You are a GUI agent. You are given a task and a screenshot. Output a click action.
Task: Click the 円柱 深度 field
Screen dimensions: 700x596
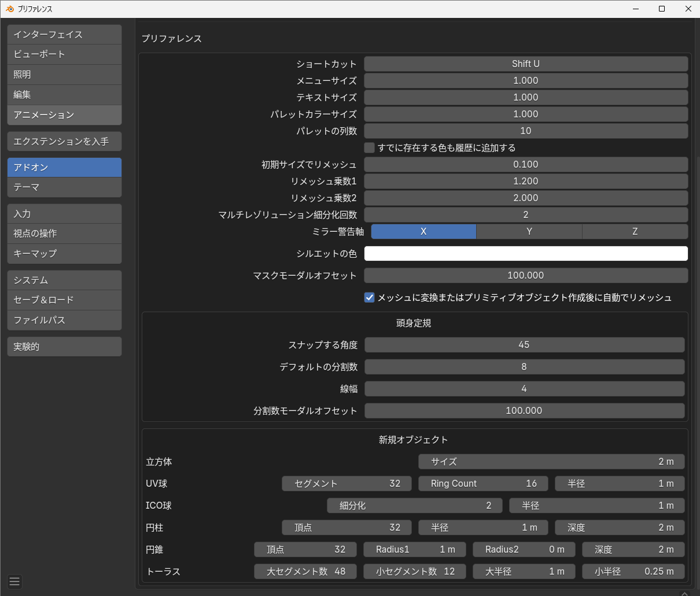click(620, 528)
